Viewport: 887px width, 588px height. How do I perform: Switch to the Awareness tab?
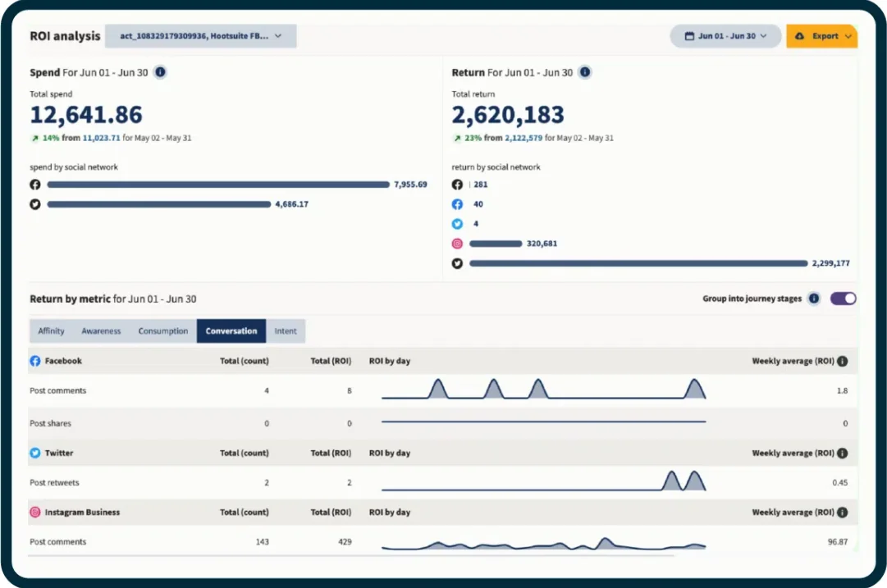pyautogui.click(x=101, y=331)
